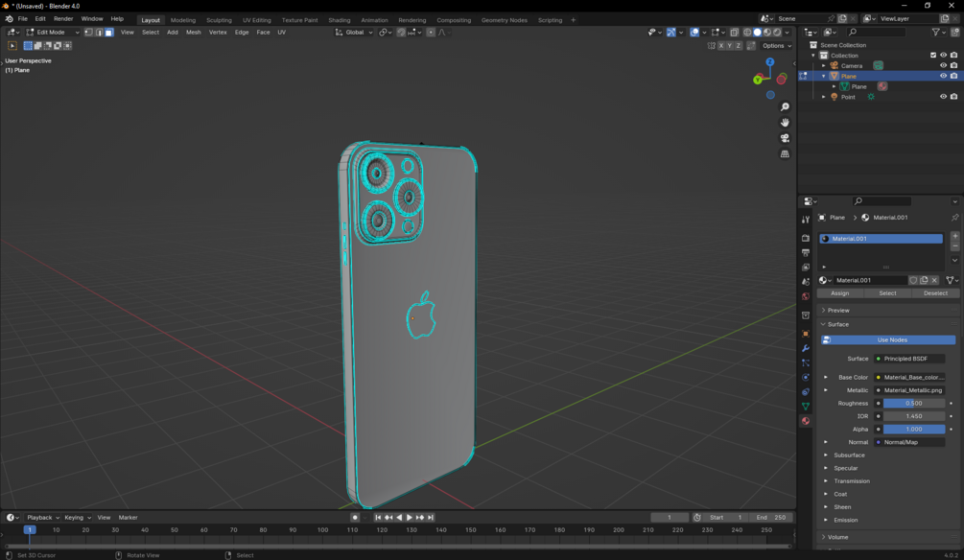
Task: Open the Physics properties tab
Action: click(806, 378)
